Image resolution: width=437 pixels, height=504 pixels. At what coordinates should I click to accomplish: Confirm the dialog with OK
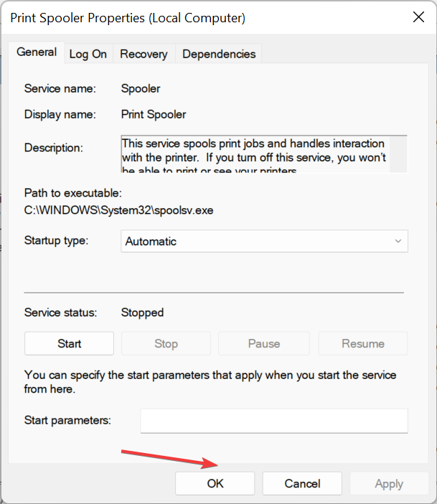[215, 484]
